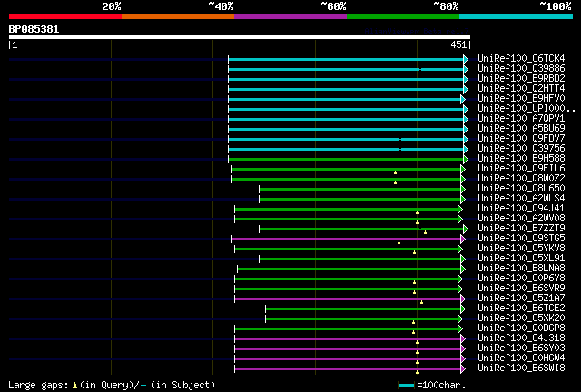Select the UniRef100_C5XL91 label

point(521,259)
